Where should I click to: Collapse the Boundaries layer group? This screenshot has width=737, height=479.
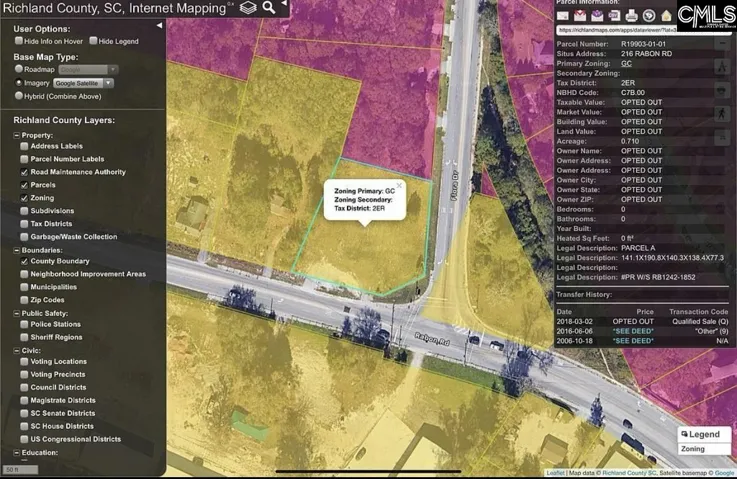(x=16, y=251)
